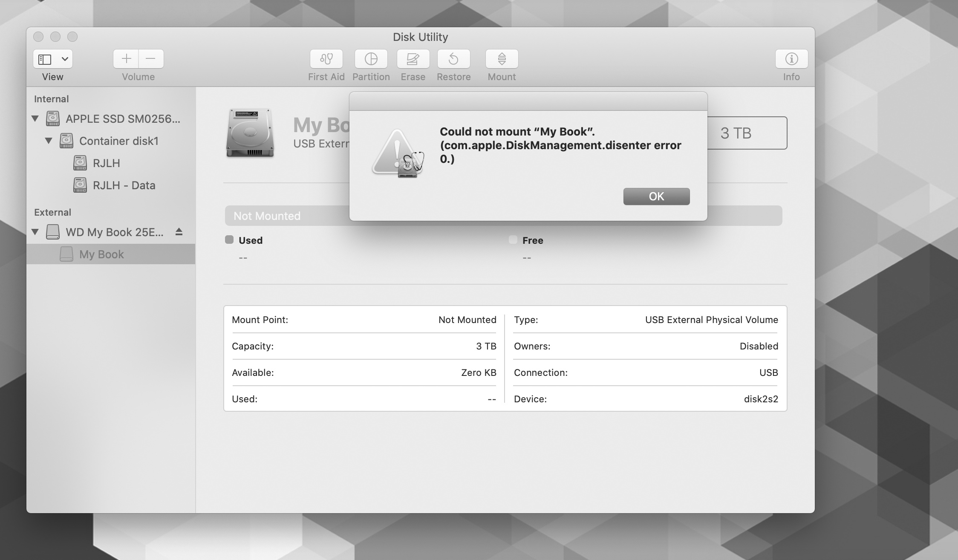The height and width of the screenshot is (560, 958).
Task: Eject the WD My Book drive
Action: 179,232
